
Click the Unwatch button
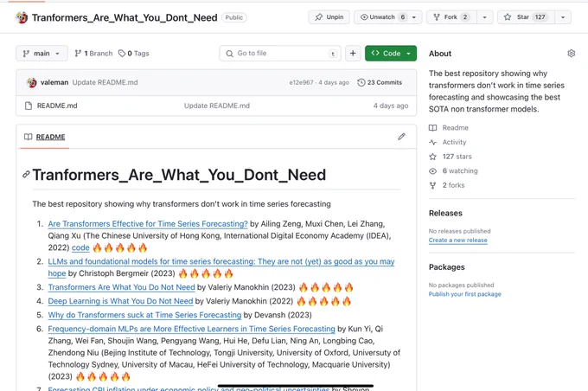tap(381, 17)
